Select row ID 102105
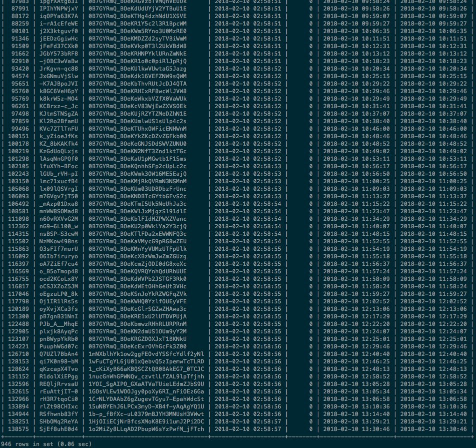The image size is (476, 448). coord(18,166)
